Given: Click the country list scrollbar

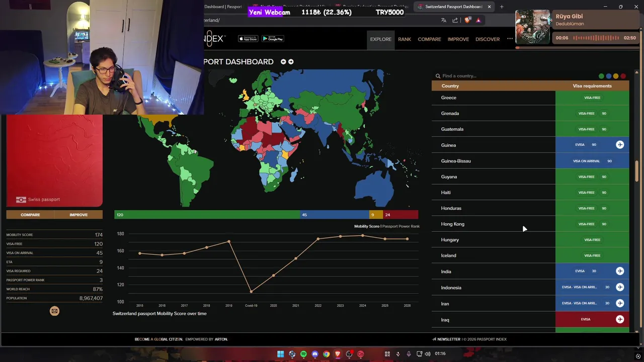Looking at the screenshot, I should [x=637, y=171].
